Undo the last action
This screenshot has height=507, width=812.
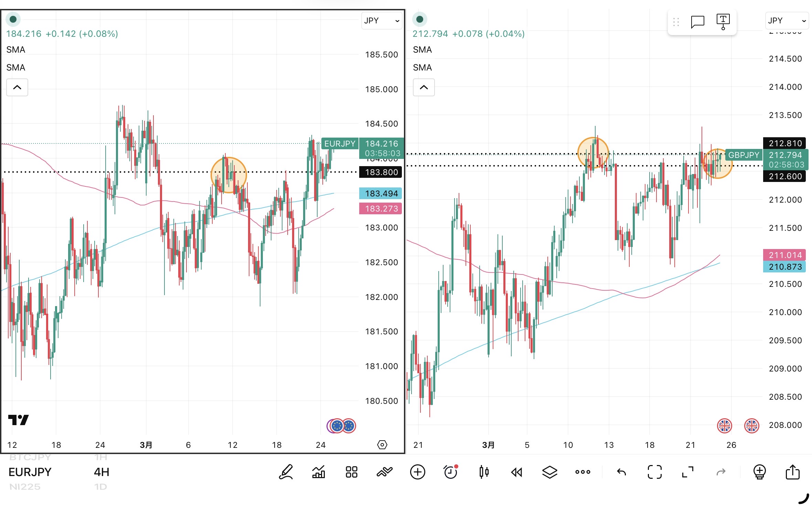(x=621, y=472)
